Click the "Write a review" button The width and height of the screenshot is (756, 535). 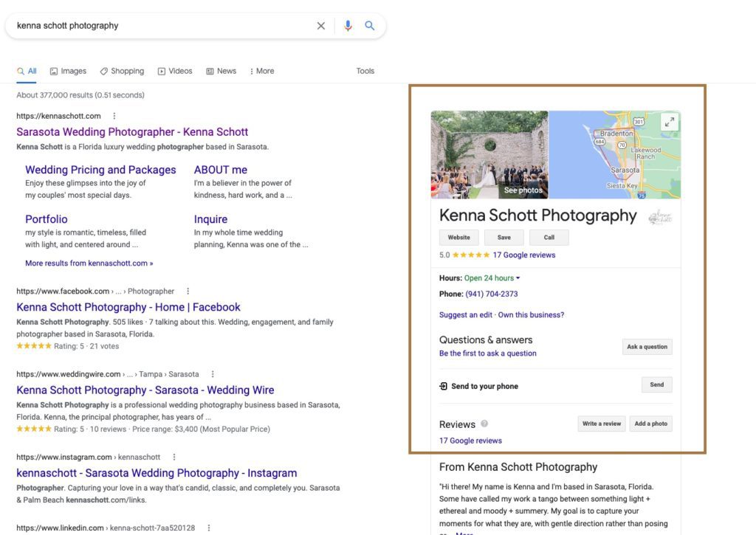tap(601, 423)
